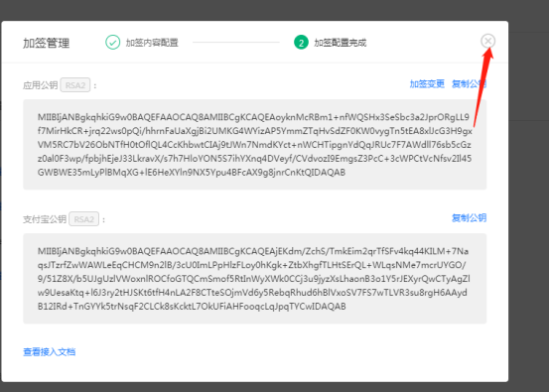Close the 加签管理 dialog with the X icon

[487, 41]
